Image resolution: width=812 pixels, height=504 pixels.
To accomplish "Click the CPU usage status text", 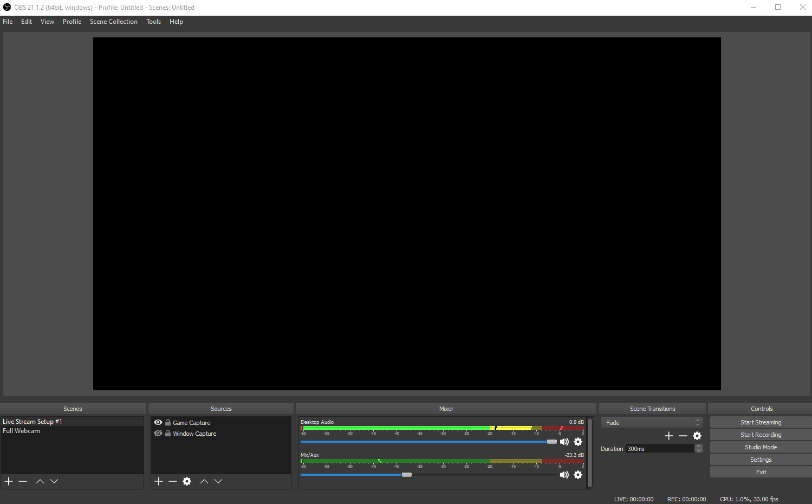I will click(x=749, y=499).
